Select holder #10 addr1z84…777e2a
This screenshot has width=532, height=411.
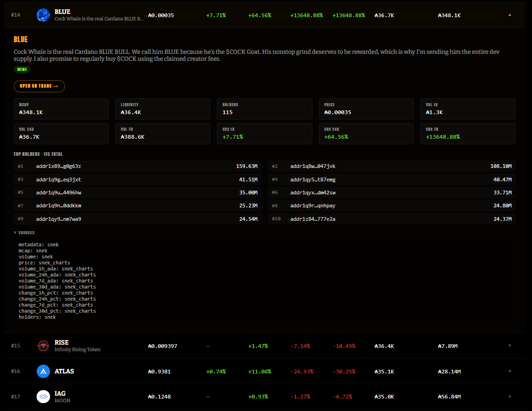(392, 219)
